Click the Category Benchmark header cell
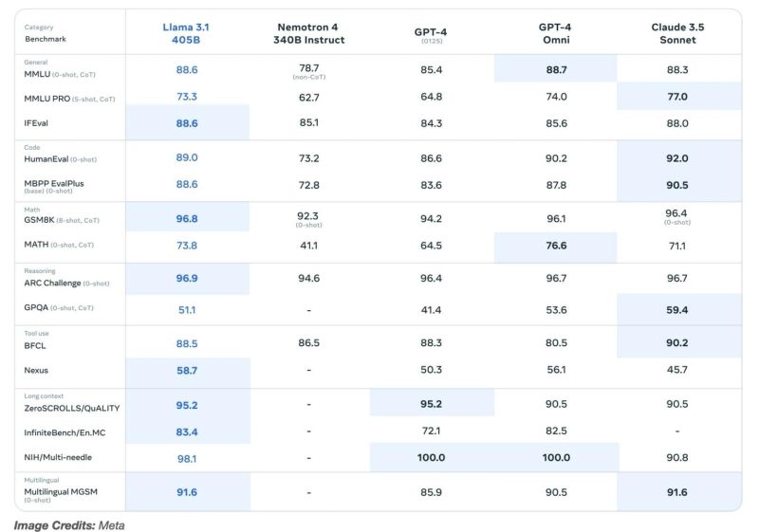The image size is (759, 532). pyautogui.click(x=46, y=33)
